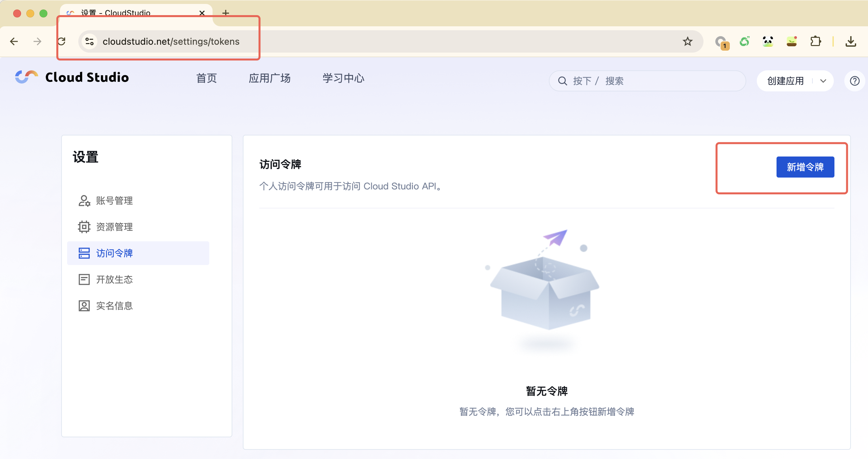Click the 新增令牌 button

point(805,167)
